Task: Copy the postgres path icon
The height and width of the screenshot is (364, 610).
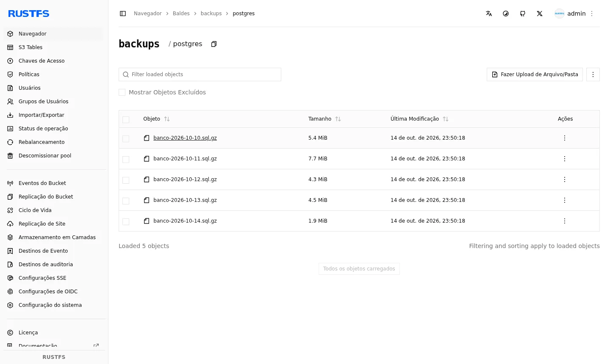Action: tap(214, 44)
